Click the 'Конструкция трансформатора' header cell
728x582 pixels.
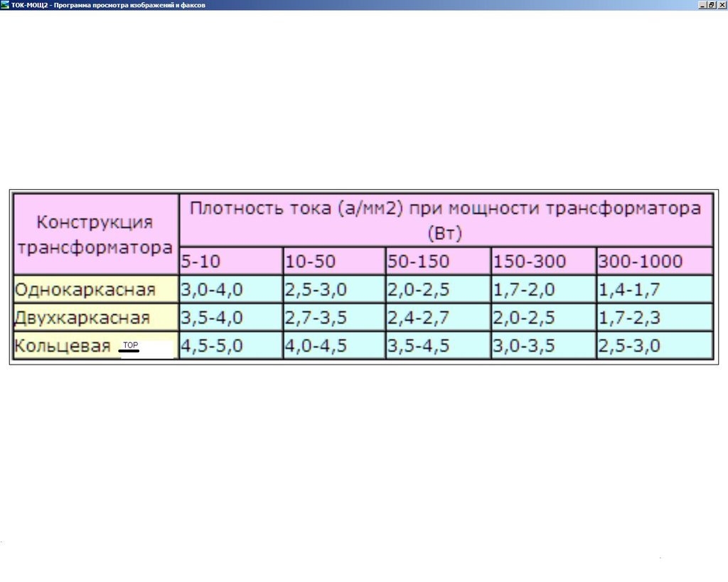96,235
